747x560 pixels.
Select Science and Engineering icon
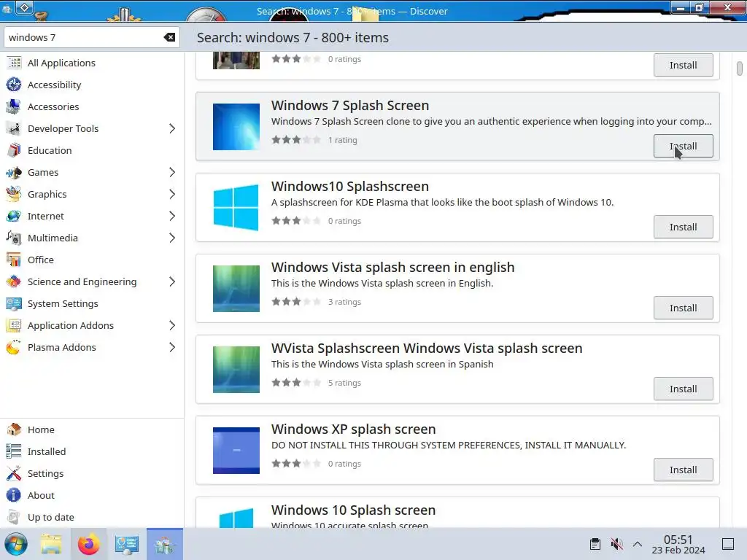pyautogui.click(x=14, y=282)
